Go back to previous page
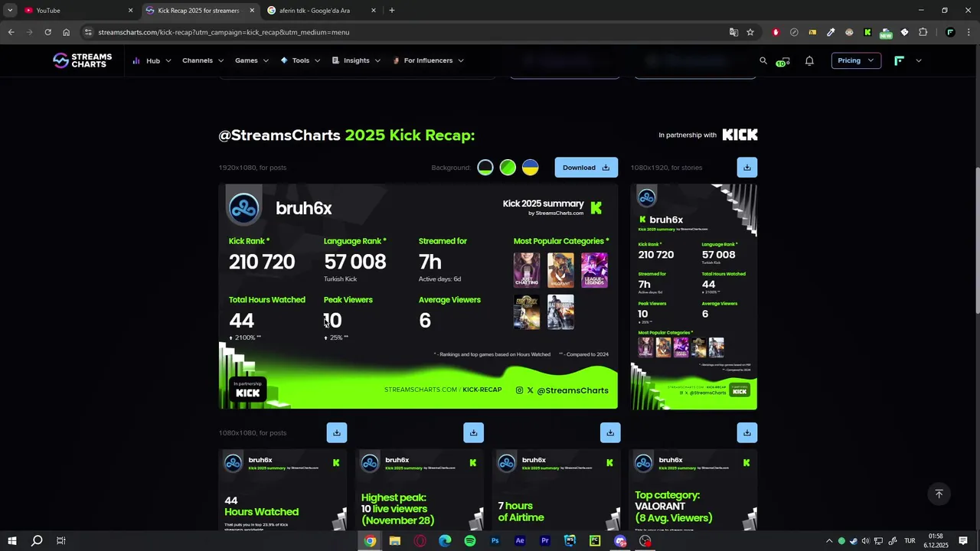The height and width of the screenshot is (551, 980). tap(11, 32)
